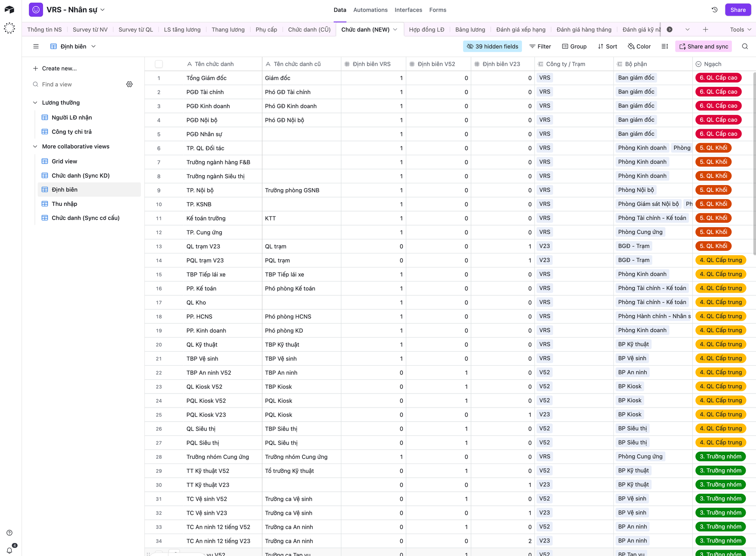
Task: Switch to the Forms tab
Action: coord(438,10)
